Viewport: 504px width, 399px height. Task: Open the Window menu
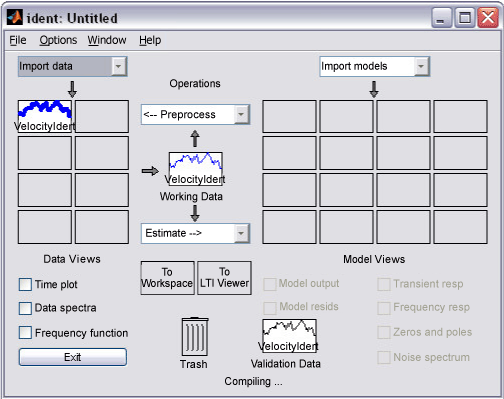coord(107,40)
